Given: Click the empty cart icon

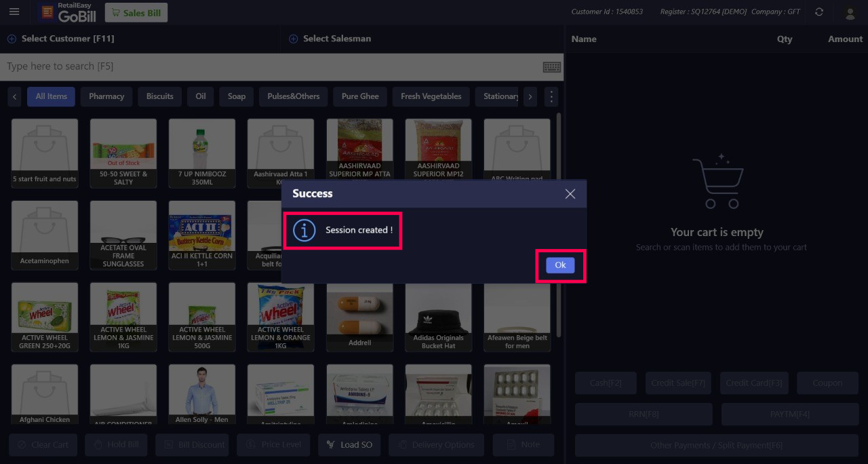Looking at the screenshot, I should (717, 182).
